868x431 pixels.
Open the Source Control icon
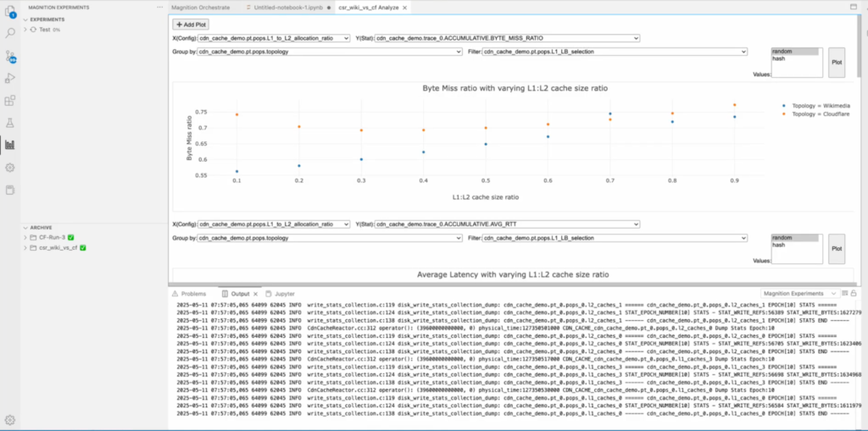(x=10, y=57)
